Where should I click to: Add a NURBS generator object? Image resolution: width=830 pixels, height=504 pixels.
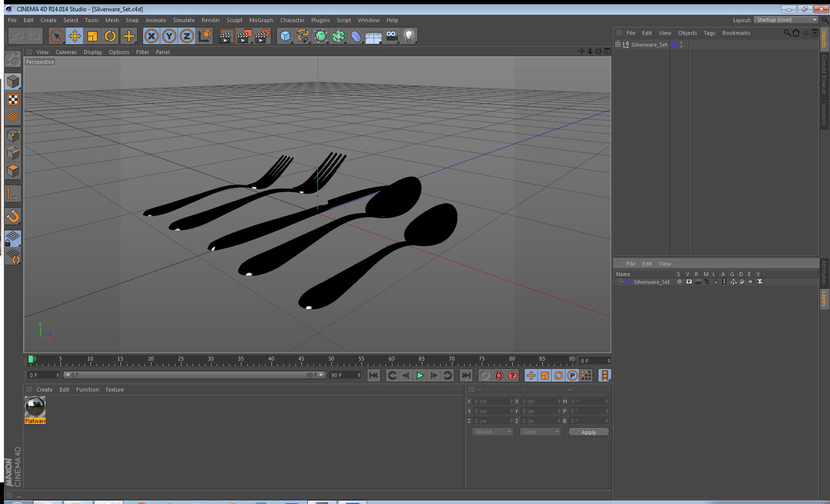tap(321, 36)
